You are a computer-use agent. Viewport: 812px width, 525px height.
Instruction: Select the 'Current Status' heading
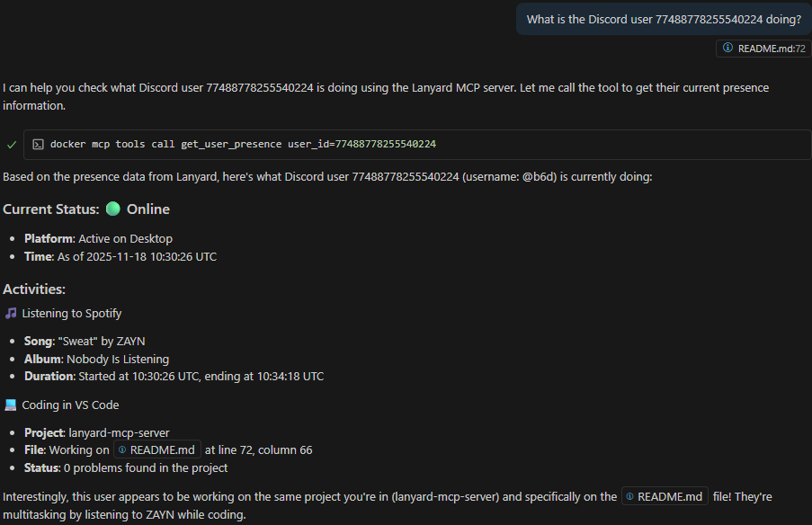[x=50, y=209]
